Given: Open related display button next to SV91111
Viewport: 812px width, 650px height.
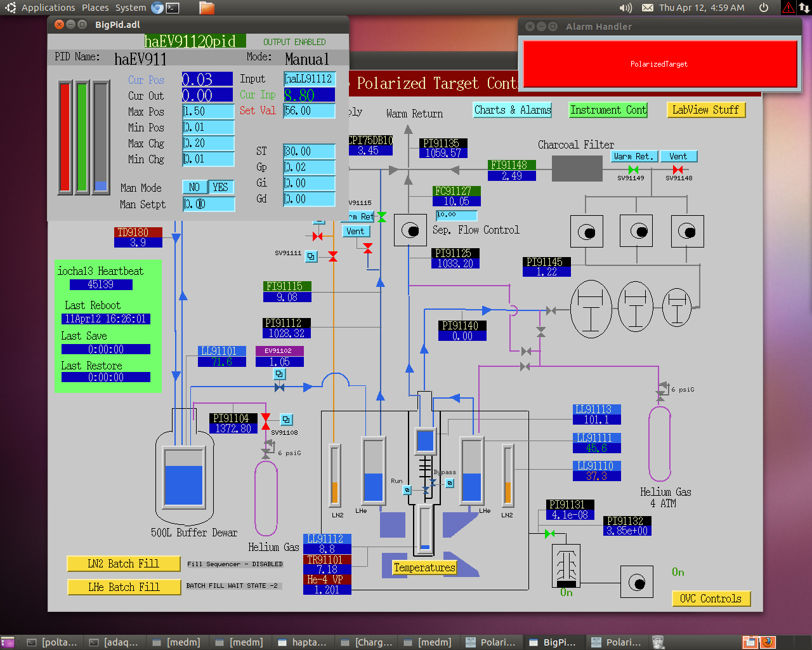Looking at the screenshot, I should coord(311,256).
